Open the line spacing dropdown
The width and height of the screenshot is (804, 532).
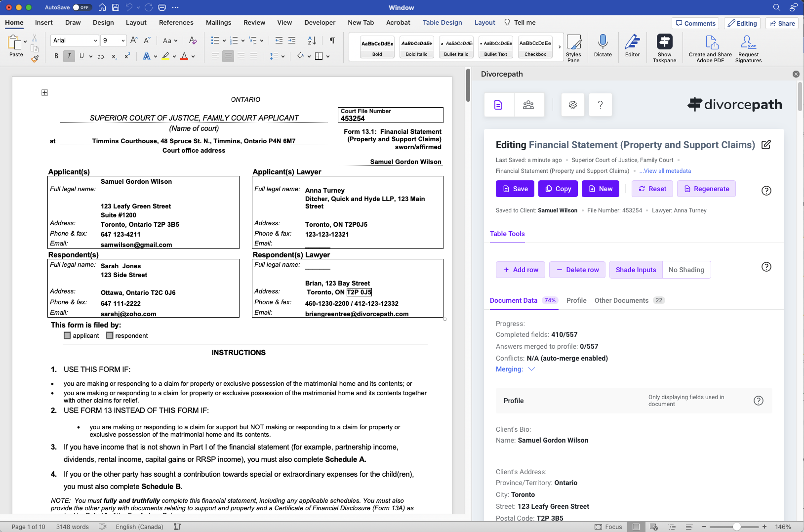[278, 56]
